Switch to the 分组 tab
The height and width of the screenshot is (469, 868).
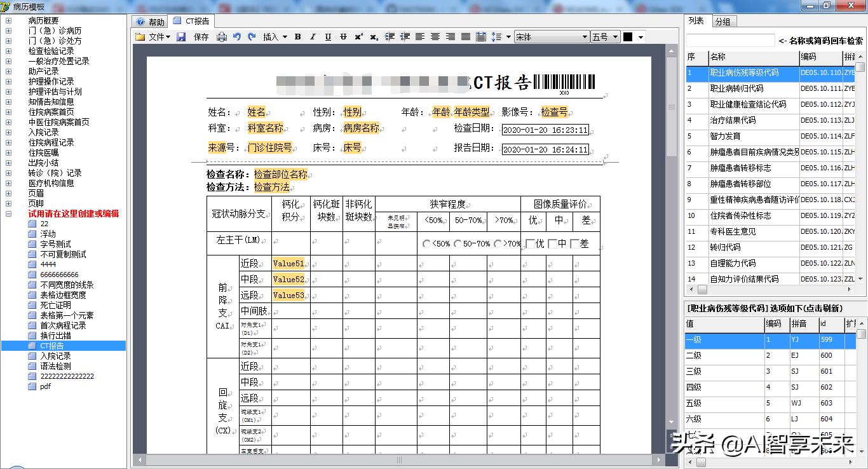pos(723,22)
